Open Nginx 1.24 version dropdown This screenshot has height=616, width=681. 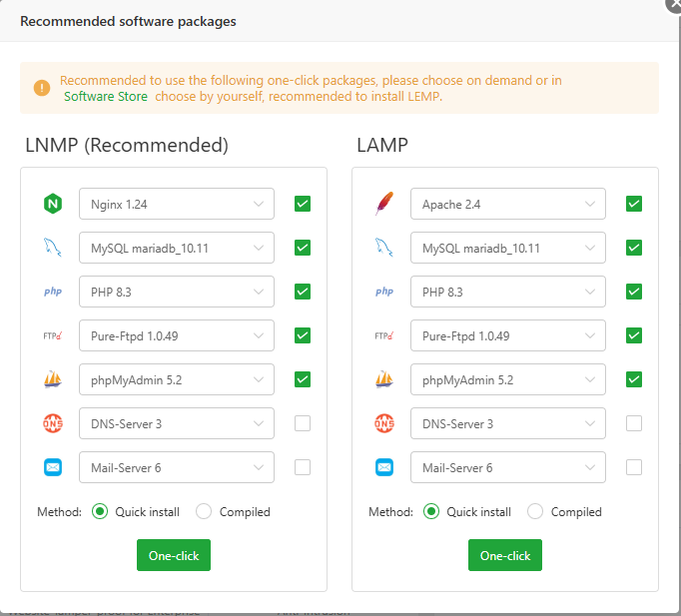(177, 204)
